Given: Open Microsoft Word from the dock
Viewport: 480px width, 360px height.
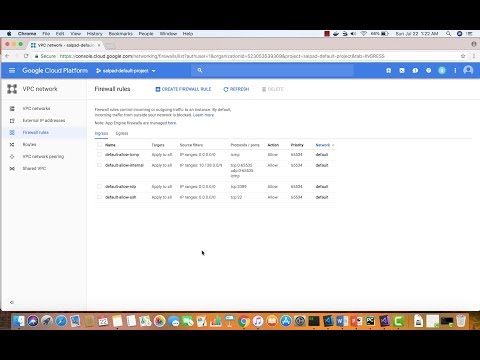Looking at the screenshot, I should point(342,321).
